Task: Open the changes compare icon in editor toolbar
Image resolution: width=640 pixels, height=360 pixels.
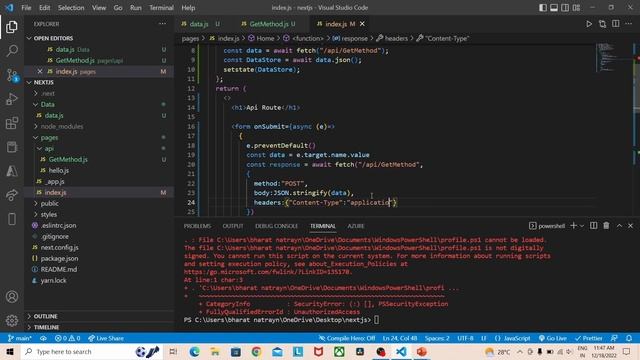Action: click(602, 24)
